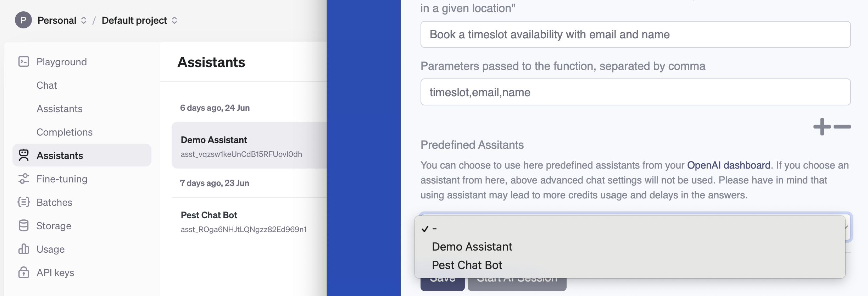
Task: Choose Pest Chat Bot dropdown option
Action: pyautogui.click(x=467, y=265)
